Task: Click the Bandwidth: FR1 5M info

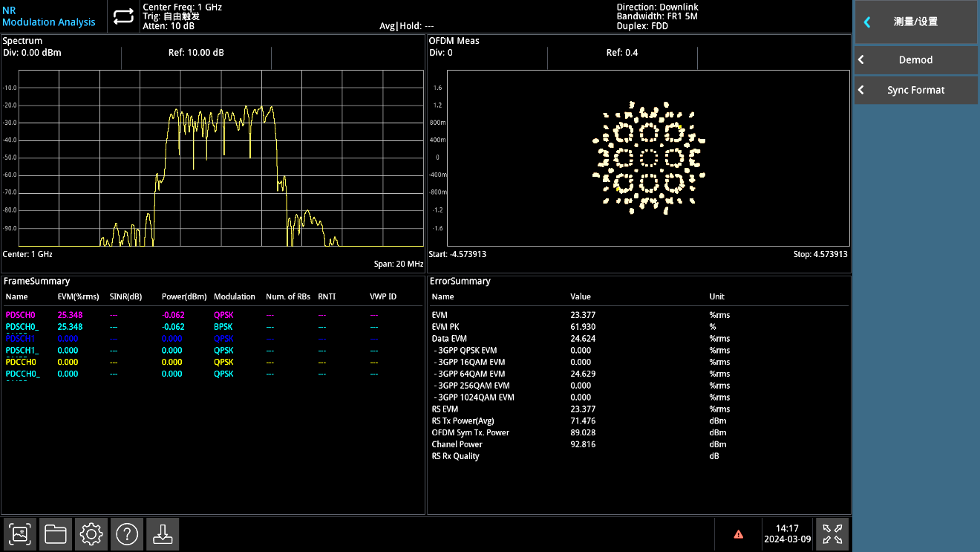Action: pyautogui.click(x=657, y=16)
